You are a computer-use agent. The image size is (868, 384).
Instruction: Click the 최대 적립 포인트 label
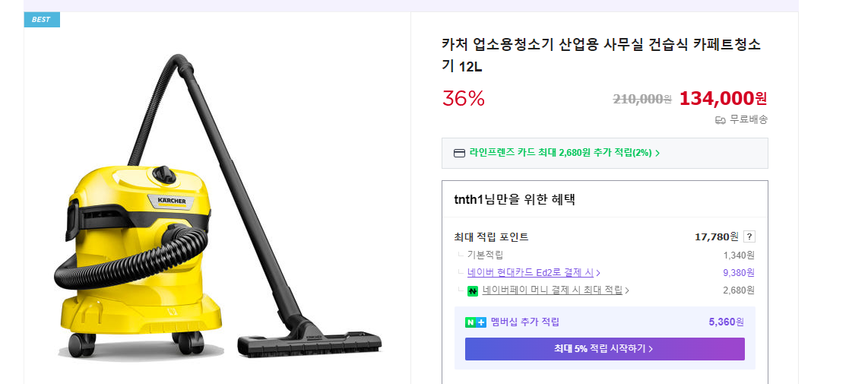[491, 237]
